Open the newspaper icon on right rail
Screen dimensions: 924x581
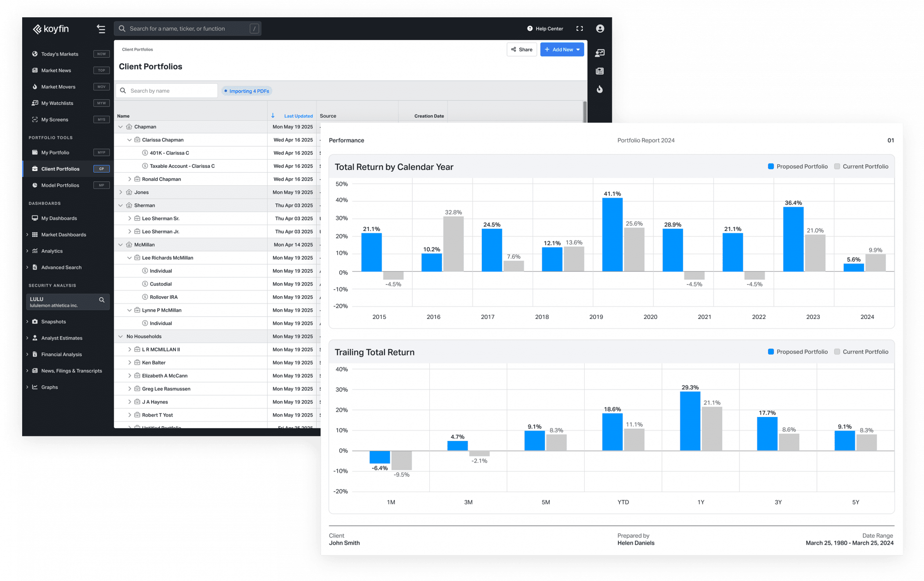coord(600,71)
